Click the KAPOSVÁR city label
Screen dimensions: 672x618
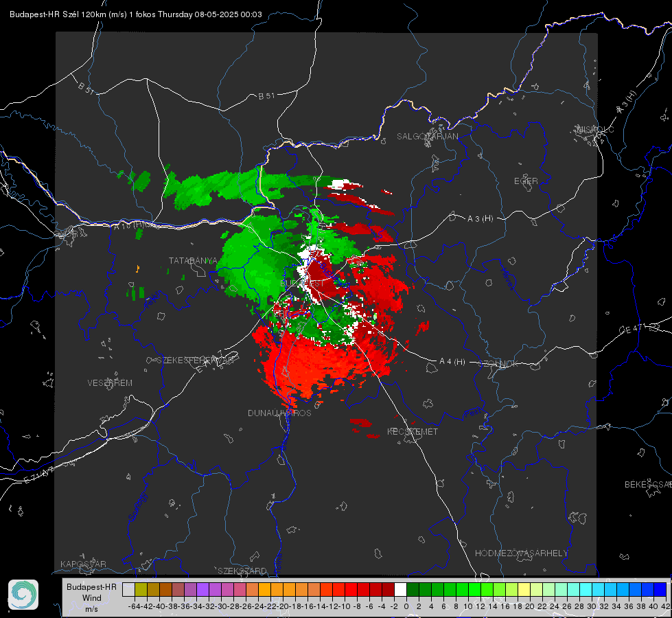tap(83, 564)
